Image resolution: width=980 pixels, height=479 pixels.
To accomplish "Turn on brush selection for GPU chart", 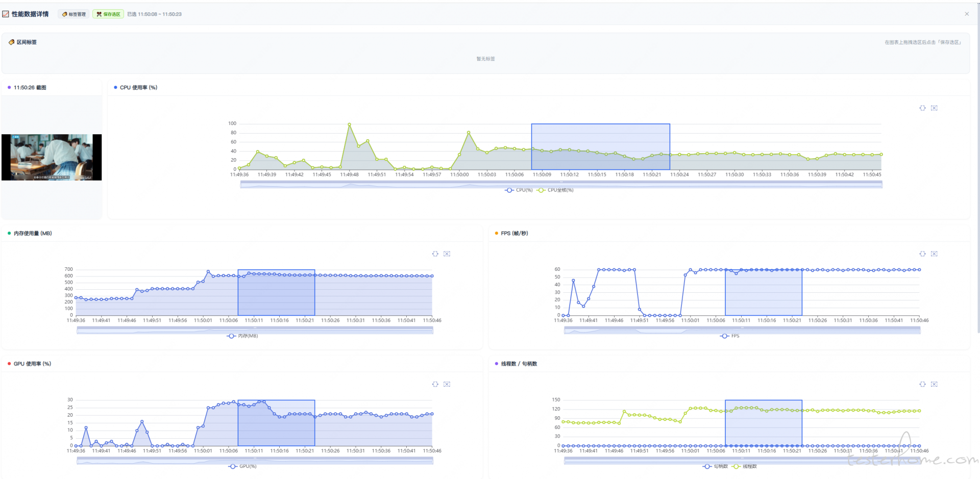I will pyautogui.click(x=435, y=385).
